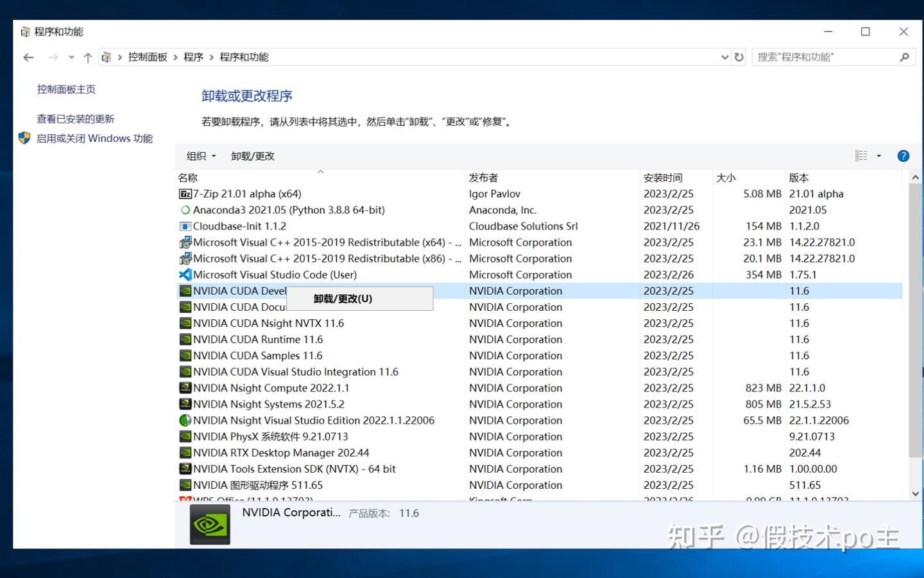
Task: Select the 7-Zip 21.01 alpha (x64) row
Action: (x=539, y=194)
